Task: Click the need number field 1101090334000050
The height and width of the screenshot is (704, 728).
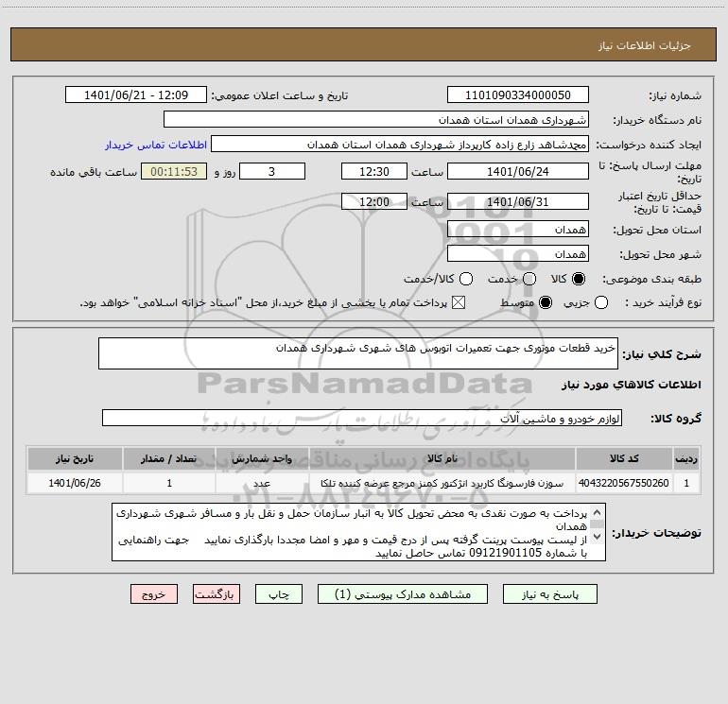Action: coord(518,94)
